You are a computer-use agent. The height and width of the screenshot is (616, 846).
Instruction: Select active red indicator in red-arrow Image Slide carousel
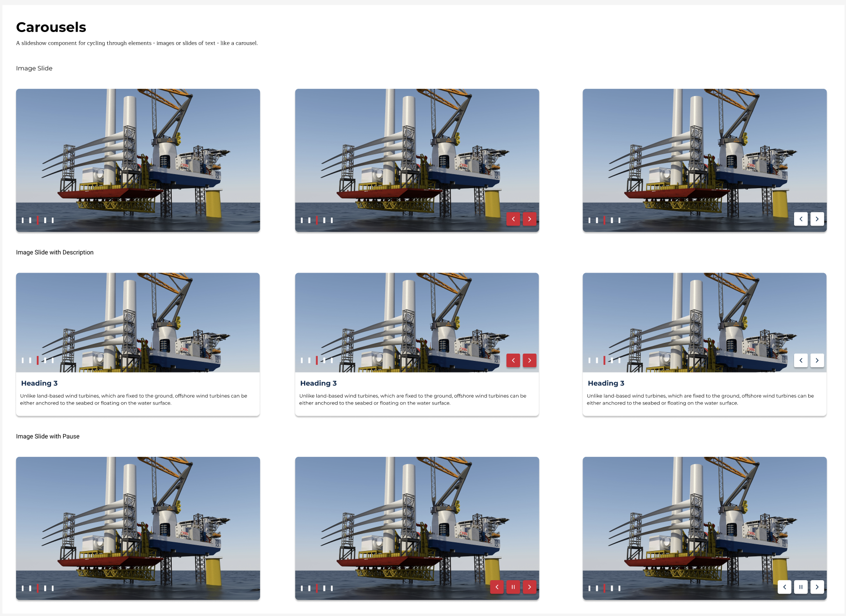pyautogui.click(x=317, y=220)
